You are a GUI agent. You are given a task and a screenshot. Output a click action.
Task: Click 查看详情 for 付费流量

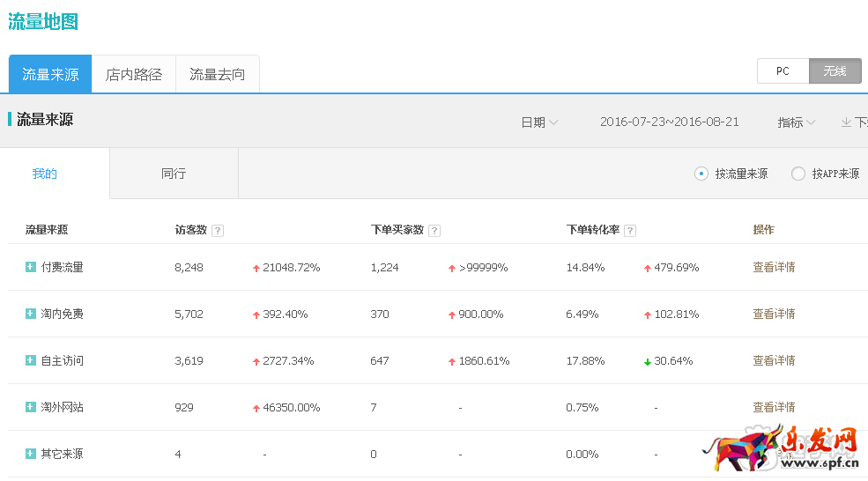pos(774,267)
